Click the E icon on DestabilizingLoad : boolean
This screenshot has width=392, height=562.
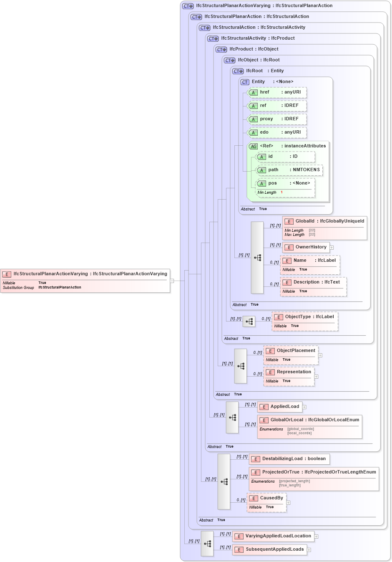coord(256,458)
